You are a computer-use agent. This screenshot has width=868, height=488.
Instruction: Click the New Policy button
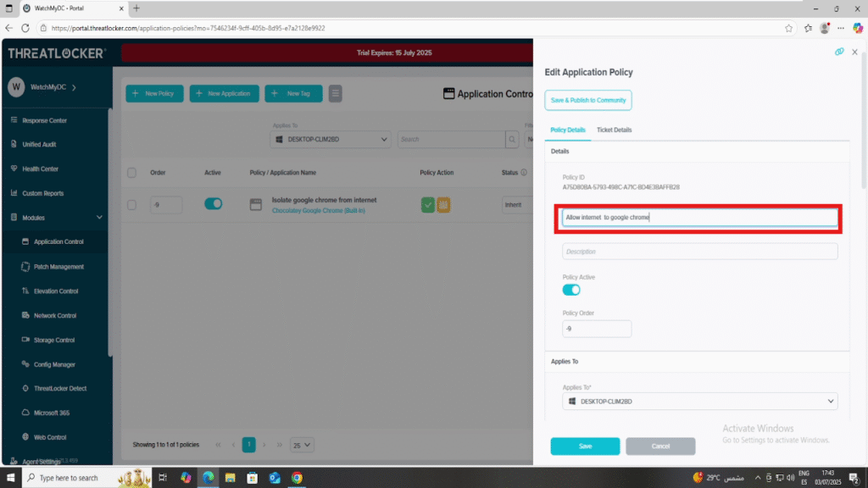click(154, 93)
